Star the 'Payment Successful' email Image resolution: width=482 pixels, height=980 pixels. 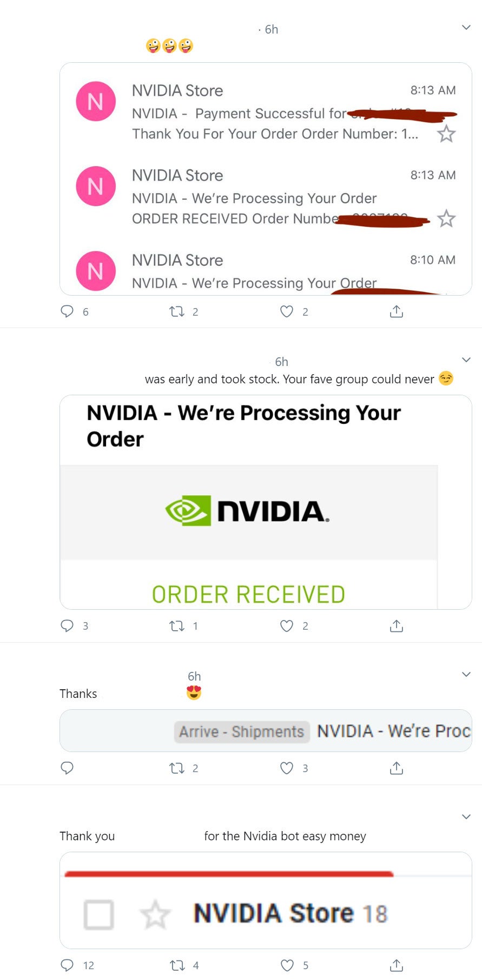(x=446, y=134)
